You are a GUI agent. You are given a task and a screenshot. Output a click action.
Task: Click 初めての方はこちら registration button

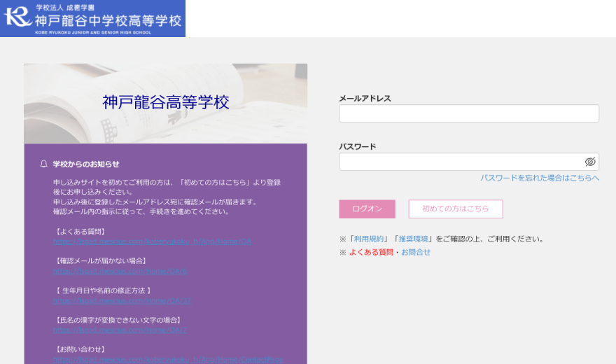(x=455, y=209)
